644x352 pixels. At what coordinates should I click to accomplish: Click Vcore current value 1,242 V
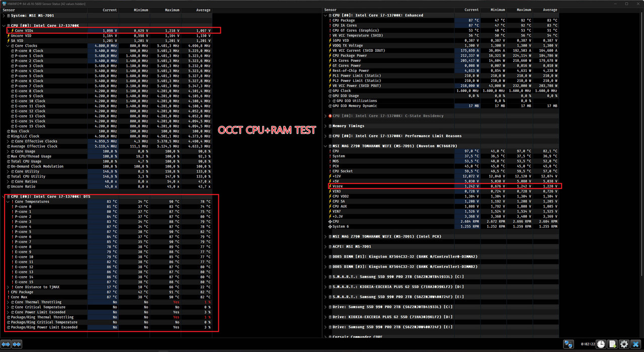pos(471,186)
